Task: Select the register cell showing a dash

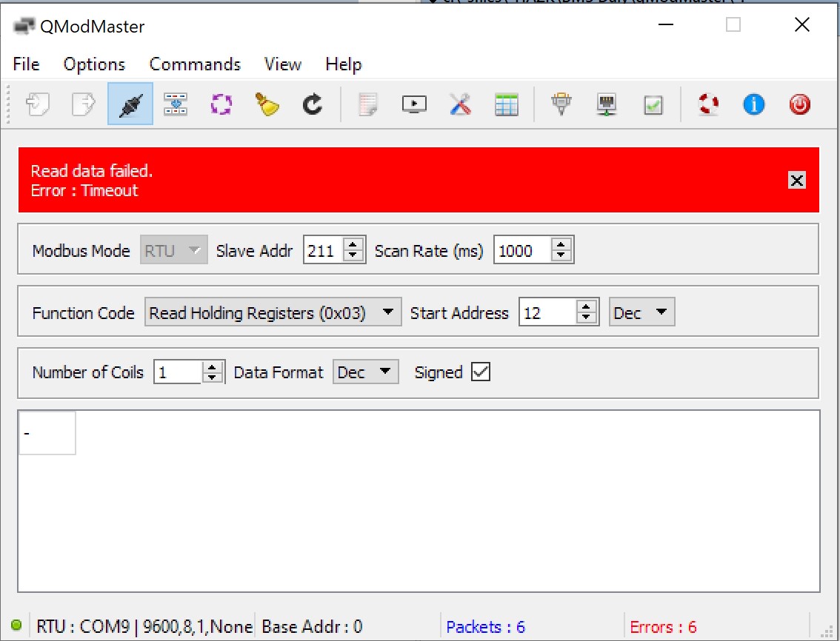Action: tap(47, 433)
